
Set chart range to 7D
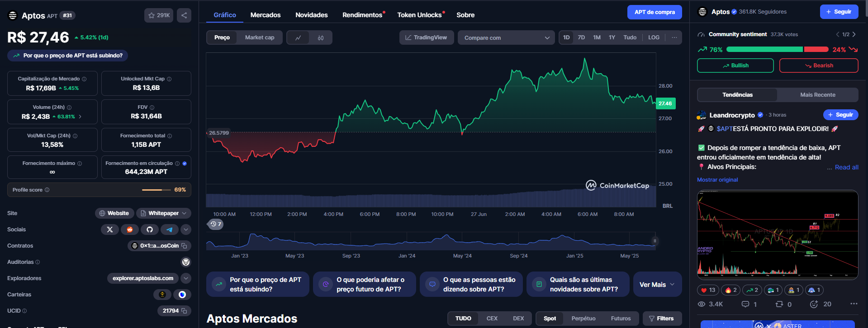click(581, 37)
